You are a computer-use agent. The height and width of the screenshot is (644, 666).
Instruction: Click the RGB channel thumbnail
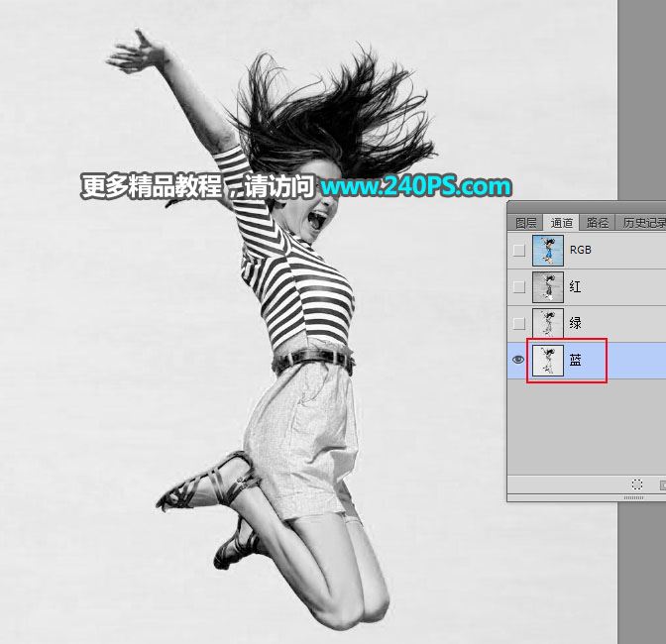click(x=548, y=251)
